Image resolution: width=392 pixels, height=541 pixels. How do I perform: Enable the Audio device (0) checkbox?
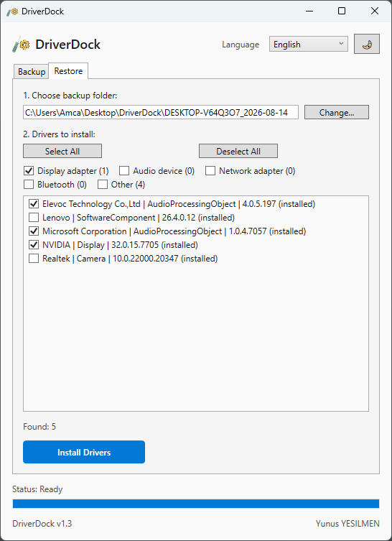click(124, 171)
